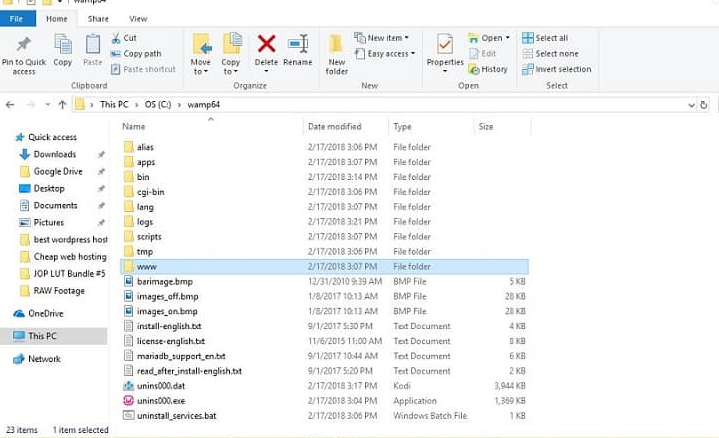Click the Pin to Quick access icon

pos(23,44)
